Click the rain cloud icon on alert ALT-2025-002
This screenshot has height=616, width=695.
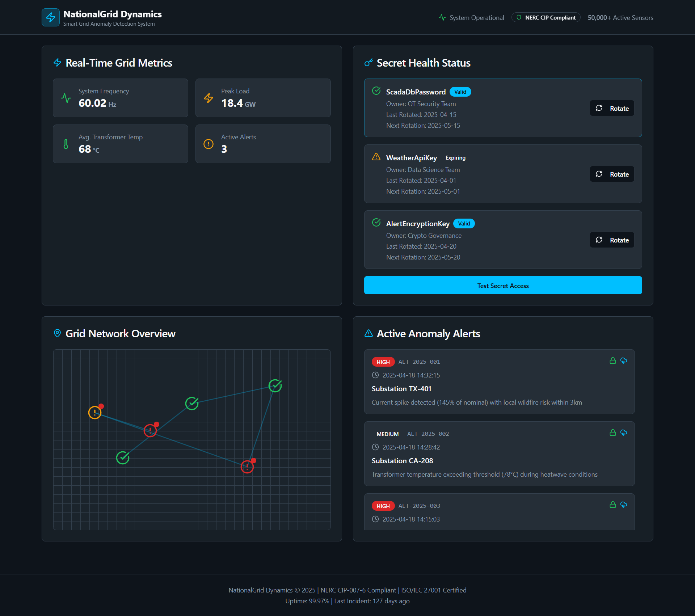click(623, 433)
